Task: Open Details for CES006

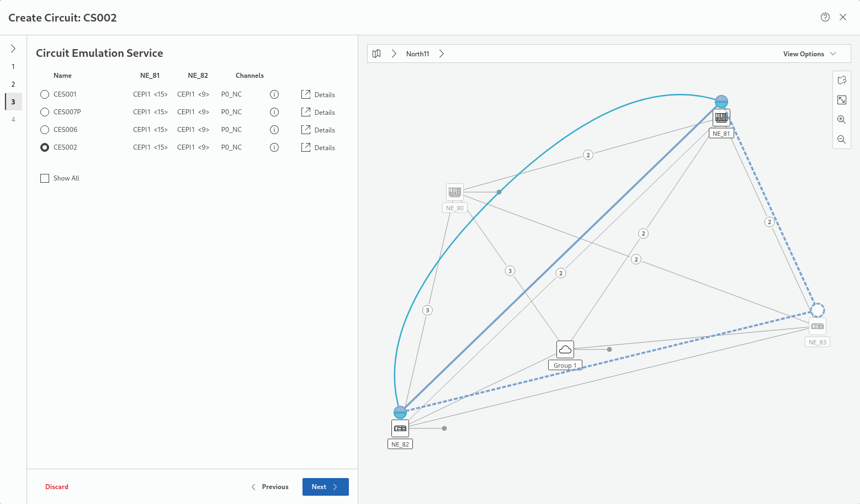Action: (318, 130)
